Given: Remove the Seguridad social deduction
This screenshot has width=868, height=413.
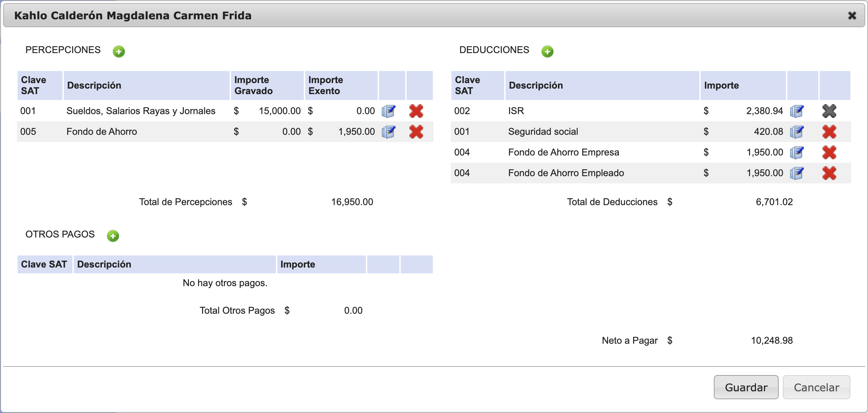Looking at the screenshot, I should [829, 132].
